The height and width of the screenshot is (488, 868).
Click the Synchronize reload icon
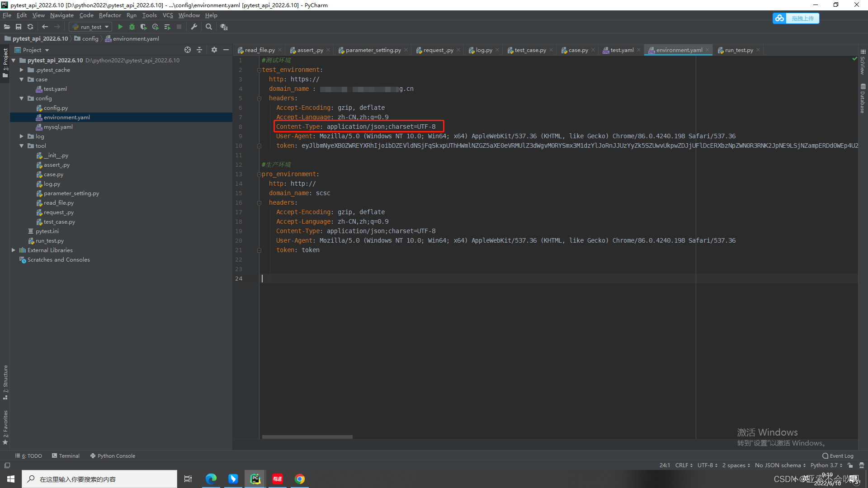pyautogui.click(x=30, y=27)
